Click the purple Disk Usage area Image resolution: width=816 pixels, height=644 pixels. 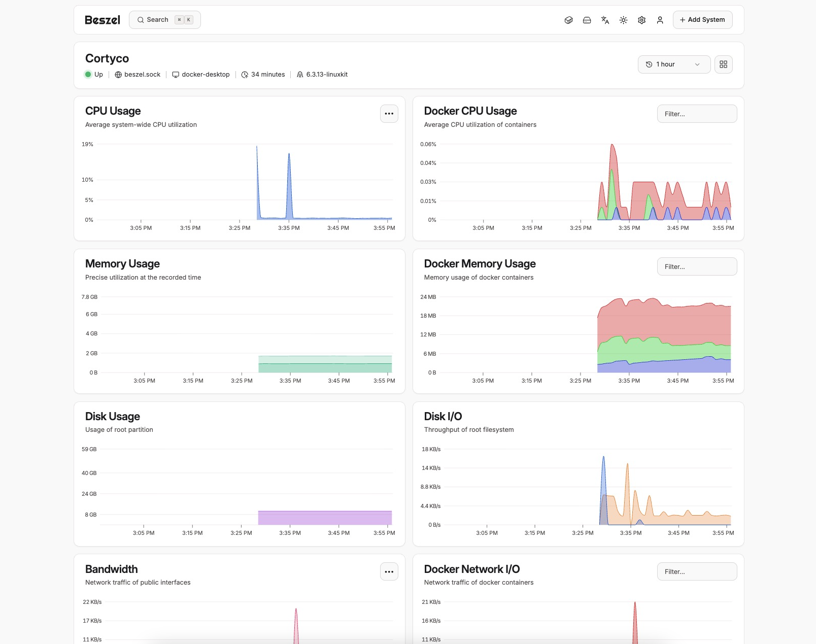coord(325,518)
